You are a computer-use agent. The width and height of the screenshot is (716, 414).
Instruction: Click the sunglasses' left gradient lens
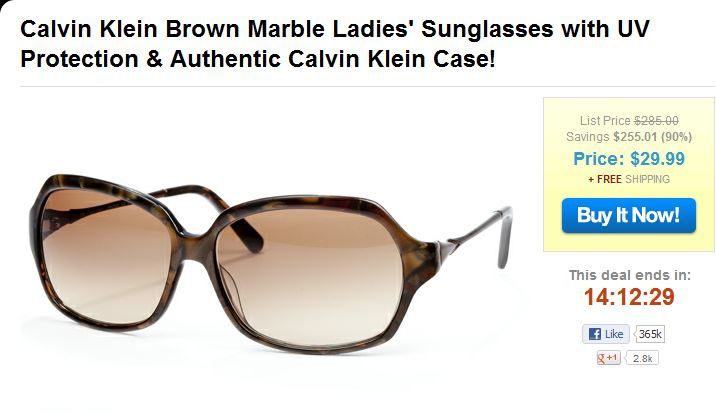click(x=105, y=256)
